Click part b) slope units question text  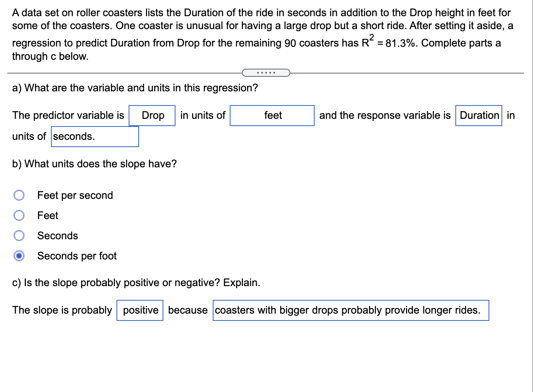pyautogui.click(x=94, y=164)
